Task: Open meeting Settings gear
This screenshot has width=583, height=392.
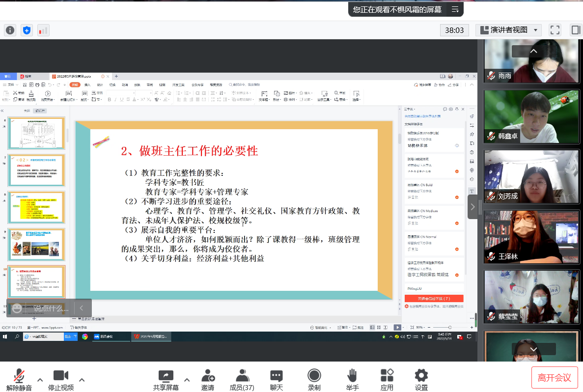Action: click(421, 380)
